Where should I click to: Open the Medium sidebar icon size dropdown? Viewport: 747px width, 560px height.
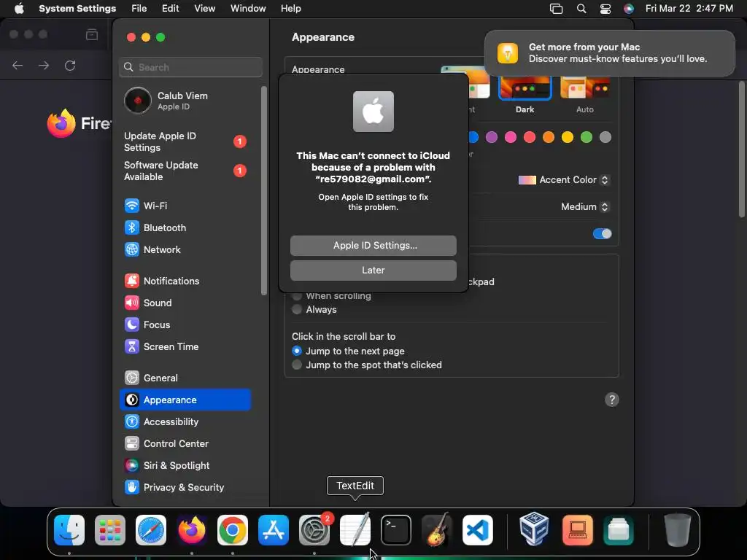tap(584, 206)
